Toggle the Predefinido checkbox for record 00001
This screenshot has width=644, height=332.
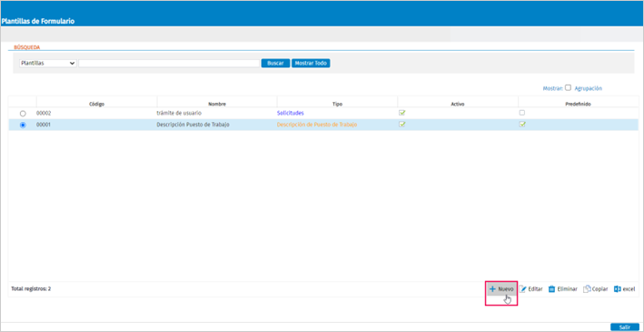tap(522, 125)
